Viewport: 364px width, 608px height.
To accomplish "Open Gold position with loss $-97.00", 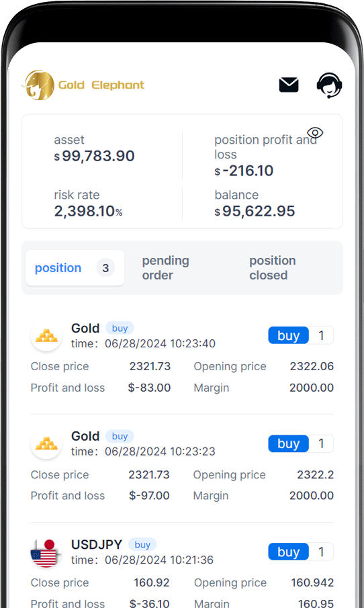I will point(182,464).
